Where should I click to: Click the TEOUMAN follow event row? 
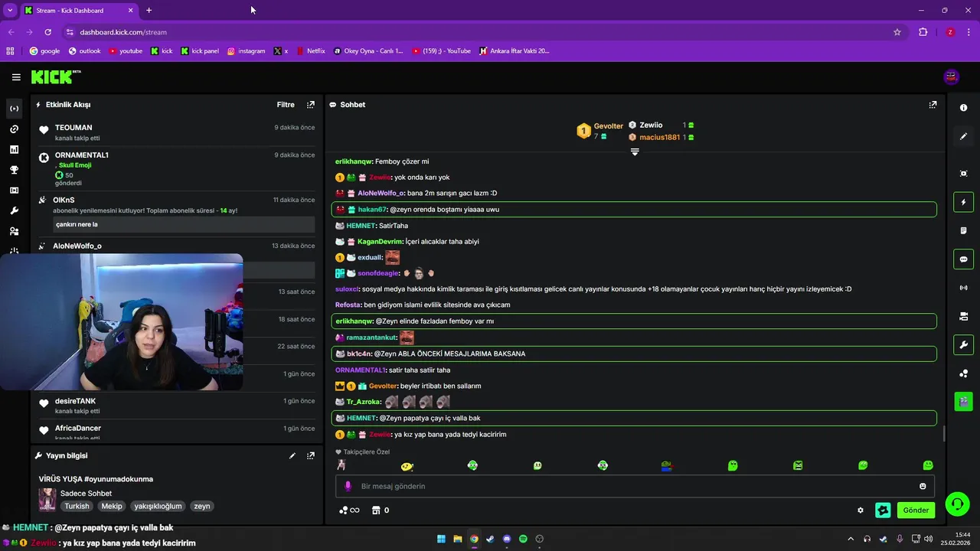click(175, 132)
